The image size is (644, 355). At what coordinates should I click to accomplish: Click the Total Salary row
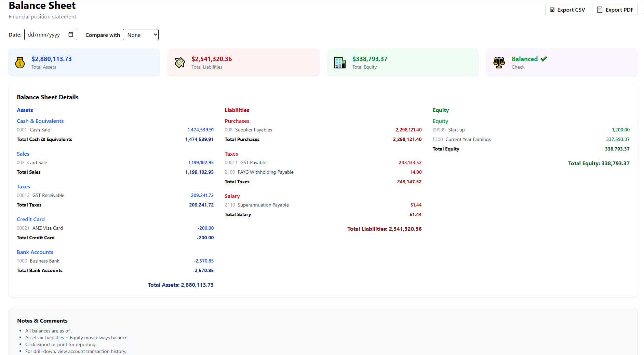323,214
